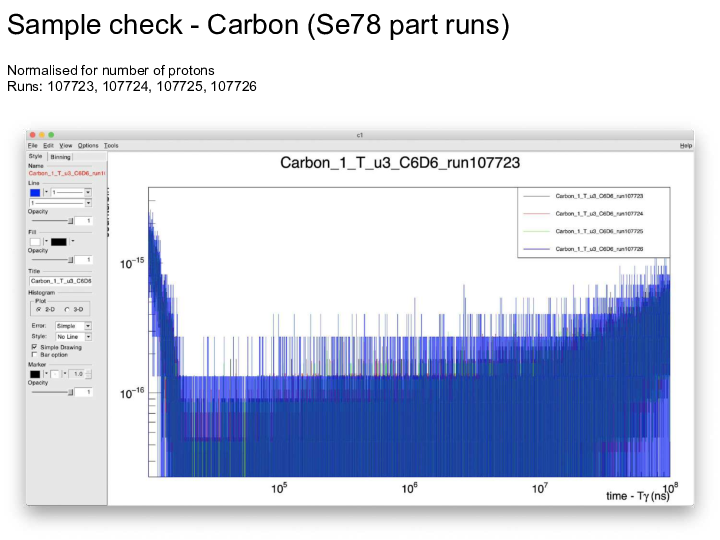Click the Fill Opacity value field
This screenshot has height=540, width=720.
[84, 260]
